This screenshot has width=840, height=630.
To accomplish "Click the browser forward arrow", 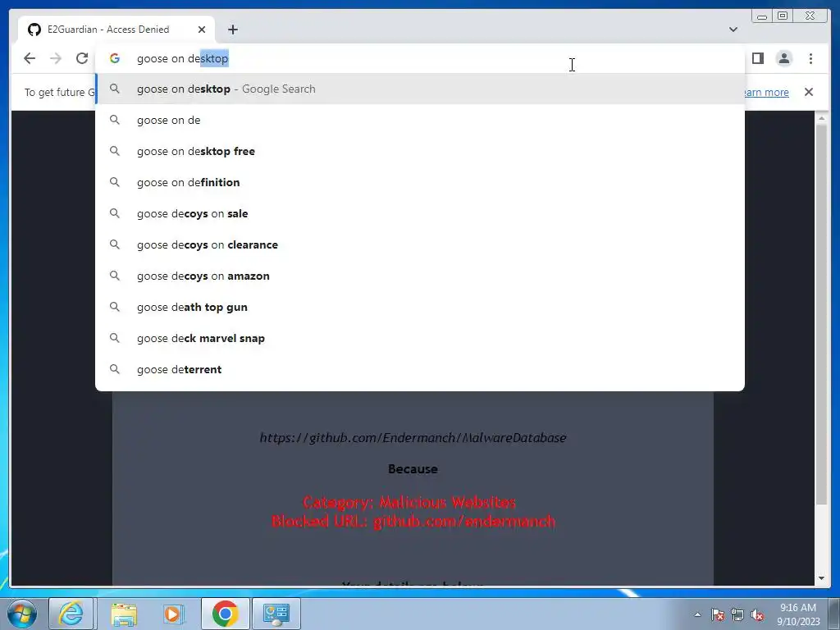I will [x=56, y=58].
